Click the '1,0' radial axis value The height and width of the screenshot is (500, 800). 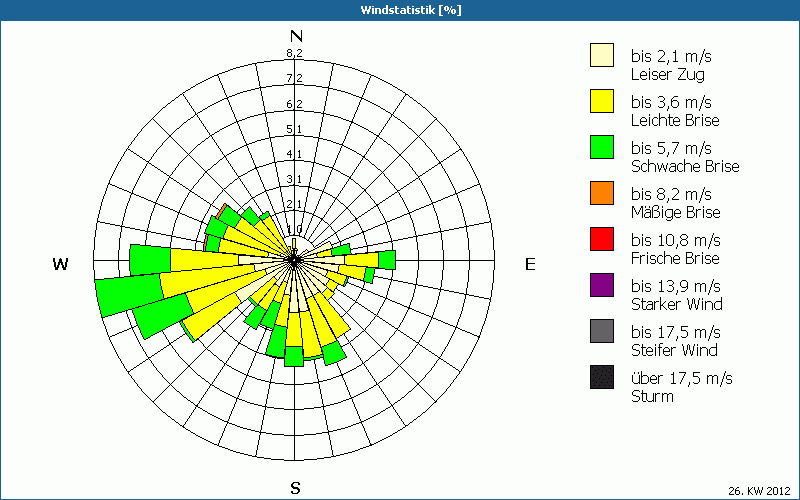point(294,229)
